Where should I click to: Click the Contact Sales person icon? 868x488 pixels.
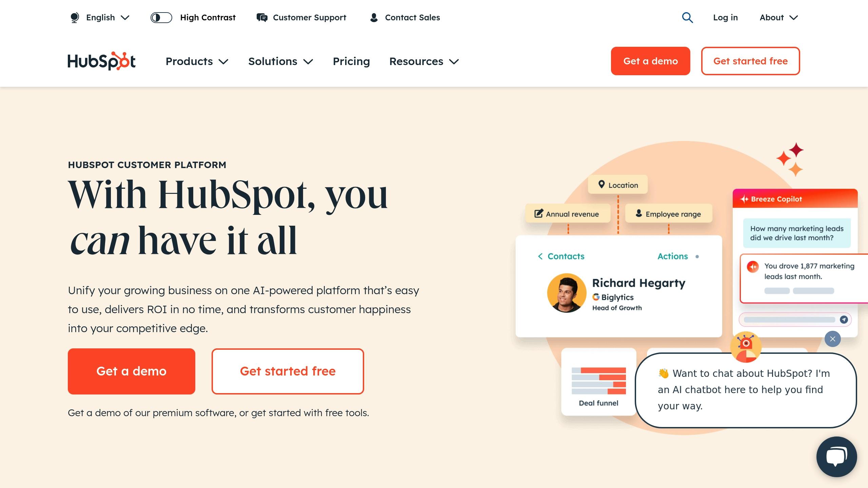(374, 17)
